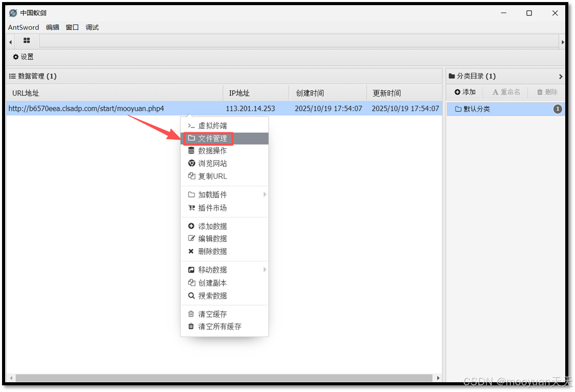Click the AntSword logo in title bar
575x392 pixels.
[x=13, y=13]
